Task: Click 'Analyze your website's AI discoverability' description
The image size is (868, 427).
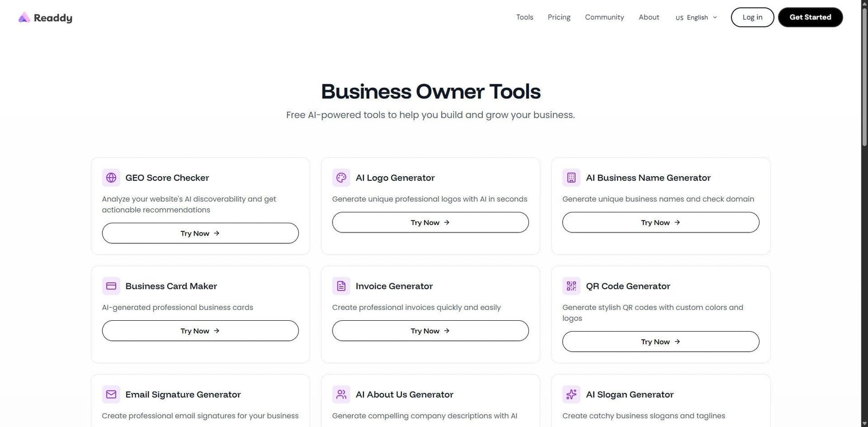Action: tap(189, 204)
